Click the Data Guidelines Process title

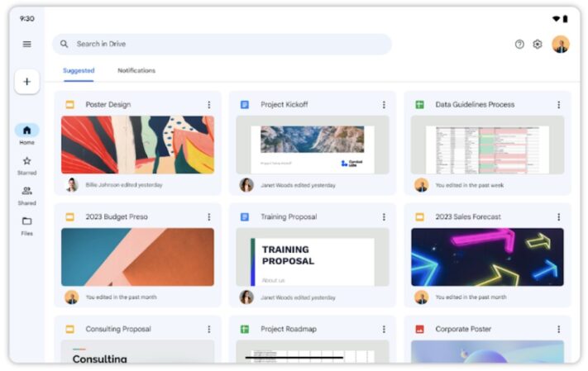point(475,105)
